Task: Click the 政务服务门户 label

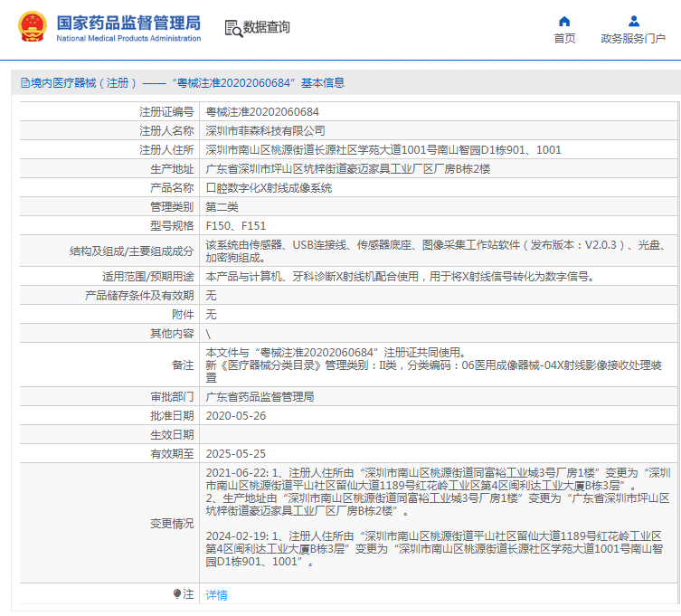Action: click(x=633, y=39)
